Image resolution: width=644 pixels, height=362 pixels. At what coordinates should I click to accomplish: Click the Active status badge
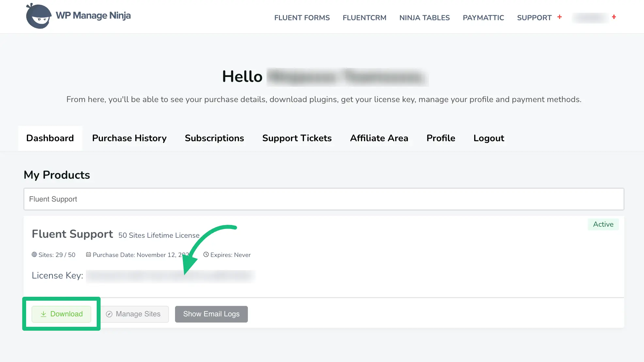[603, 224]
